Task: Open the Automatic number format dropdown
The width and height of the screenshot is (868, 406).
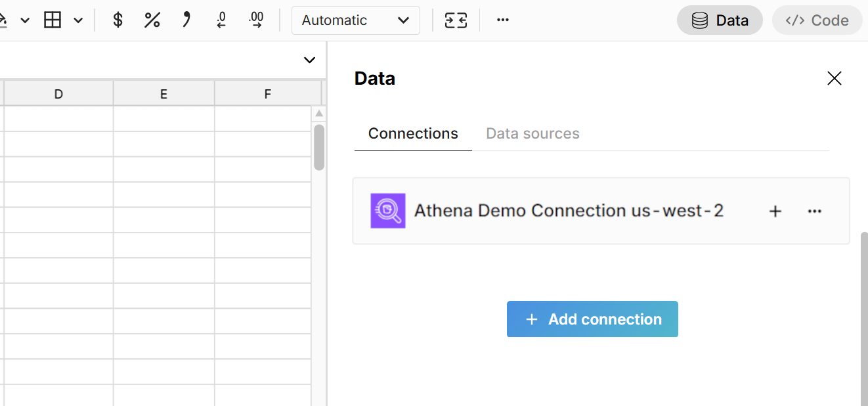Action: coord(355,20)
